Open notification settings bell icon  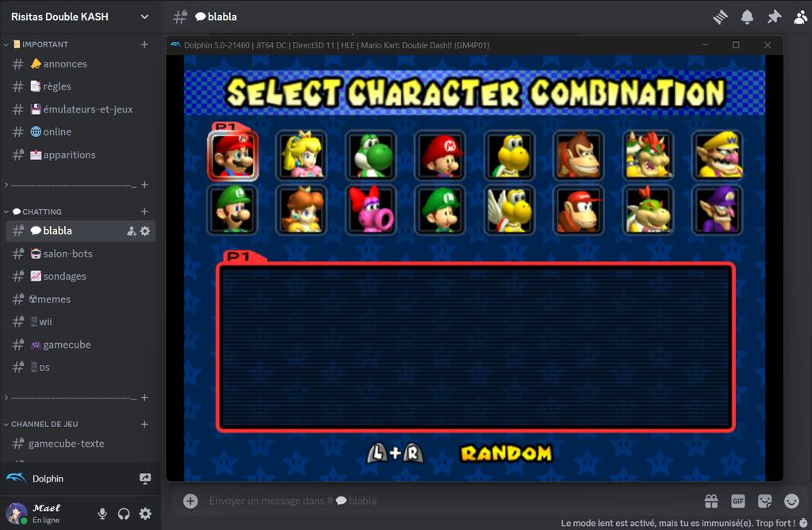click(x=747, y=17)
